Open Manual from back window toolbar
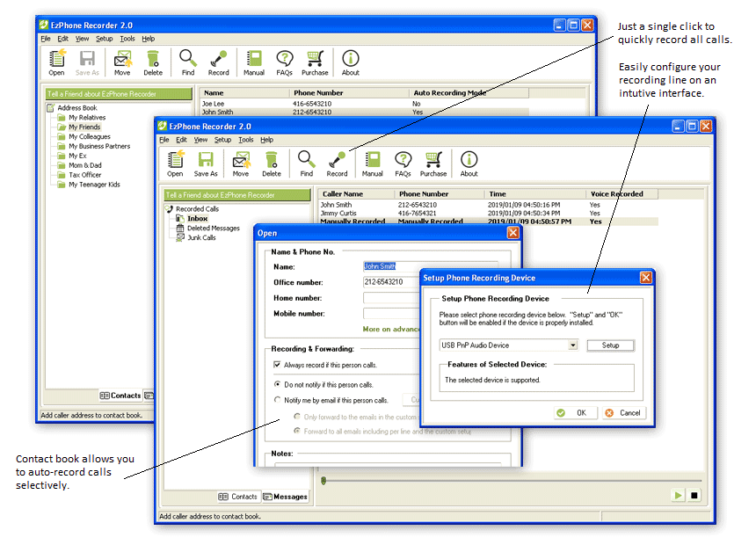 253,62
